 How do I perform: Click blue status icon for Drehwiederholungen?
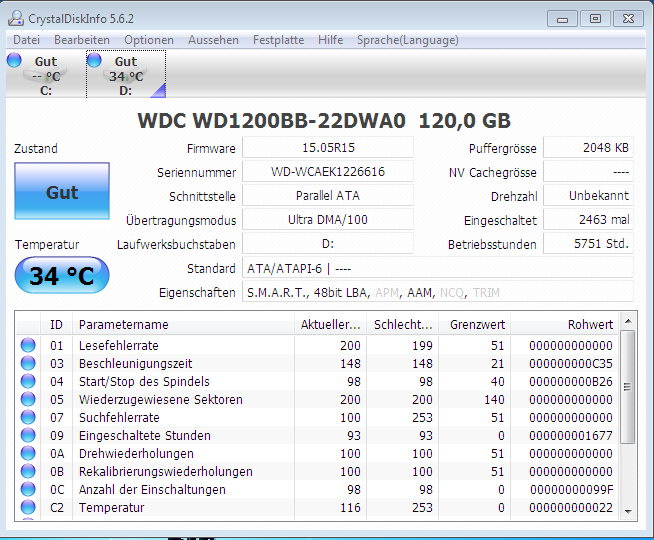28,453
